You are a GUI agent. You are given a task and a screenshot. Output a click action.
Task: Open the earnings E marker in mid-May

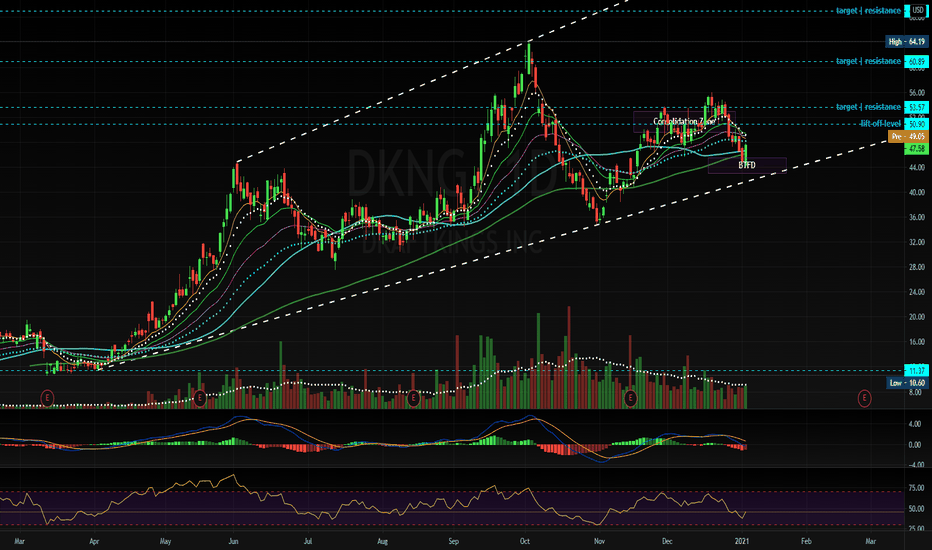coord(200,398)
